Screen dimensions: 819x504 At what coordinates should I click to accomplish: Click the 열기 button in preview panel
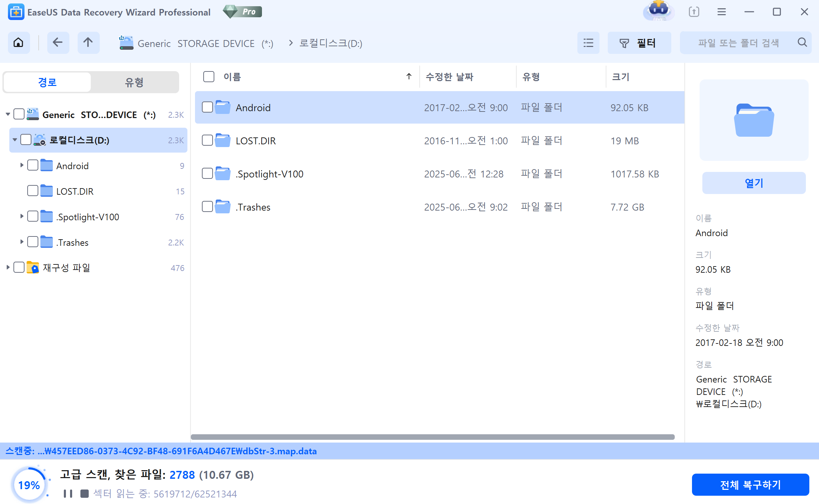(754, 183)
